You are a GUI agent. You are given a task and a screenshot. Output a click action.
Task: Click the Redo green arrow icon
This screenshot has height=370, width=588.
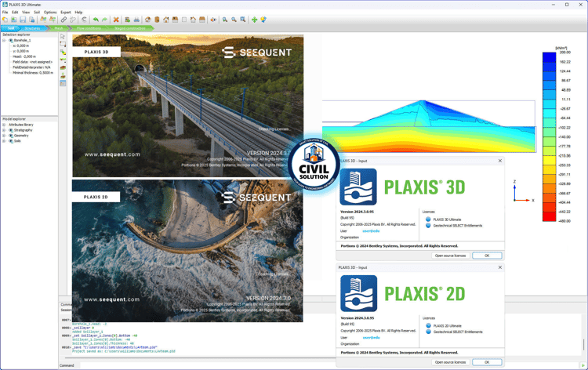pyautogui.click(x=104, y=20)
